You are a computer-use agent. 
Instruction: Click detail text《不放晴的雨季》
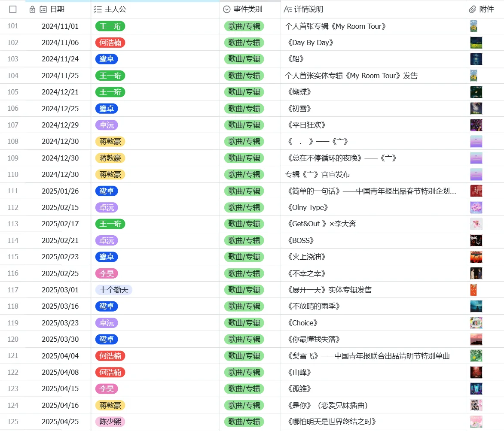pos(314,307)
